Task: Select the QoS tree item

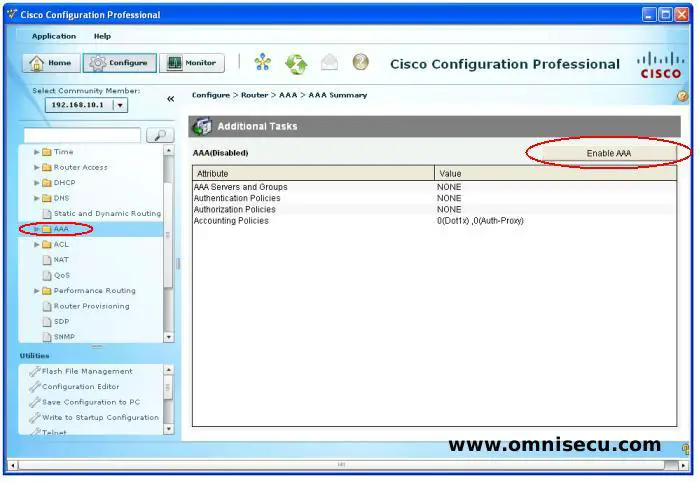Action: 62,275
